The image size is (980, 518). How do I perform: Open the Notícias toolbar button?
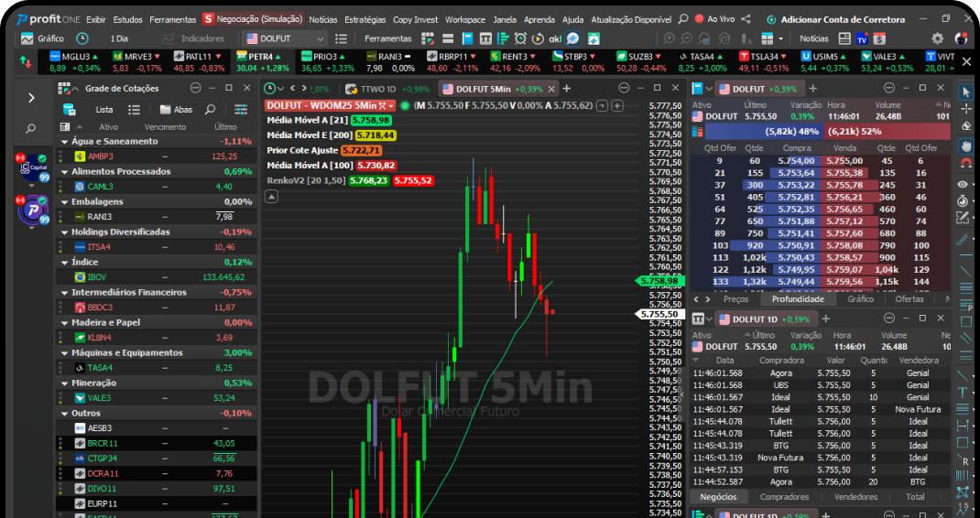tap(813, 38)
